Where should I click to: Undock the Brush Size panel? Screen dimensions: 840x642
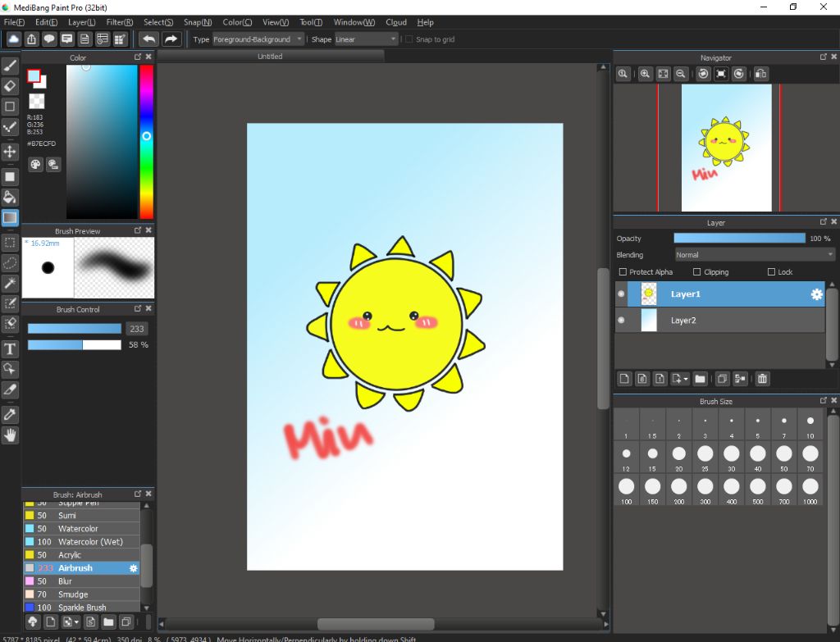824,400
